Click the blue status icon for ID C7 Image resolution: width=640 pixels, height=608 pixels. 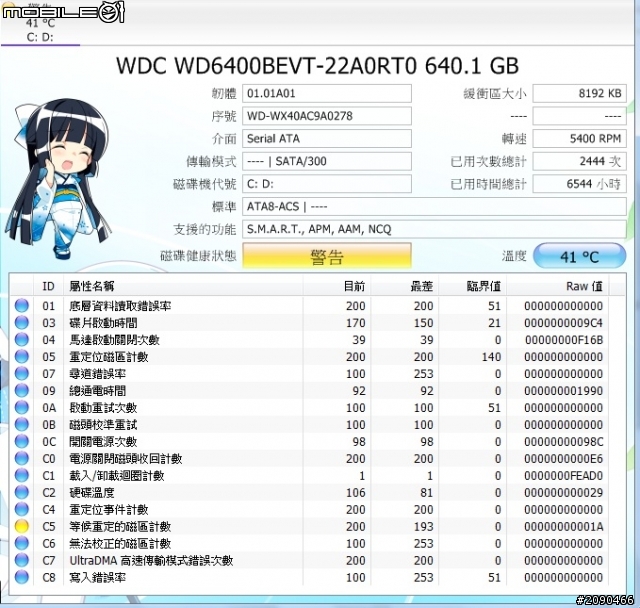22,560
